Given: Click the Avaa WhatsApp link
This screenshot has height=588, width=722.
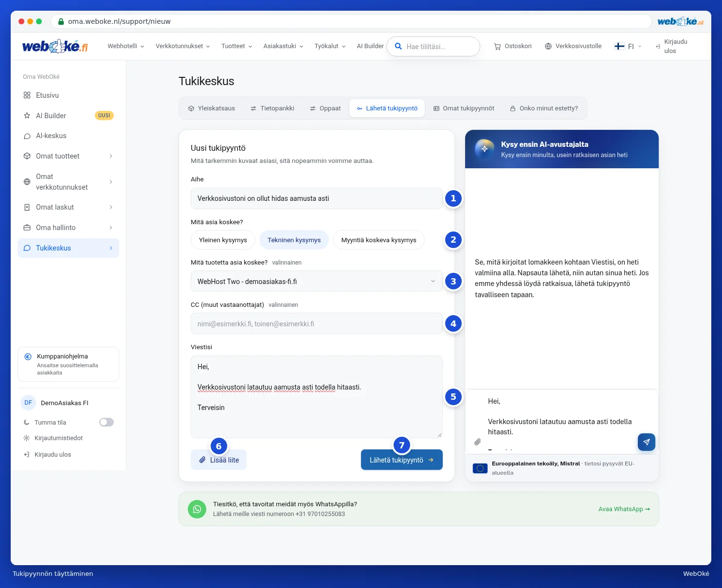Looking at the screenshot, I should point(624,509).
